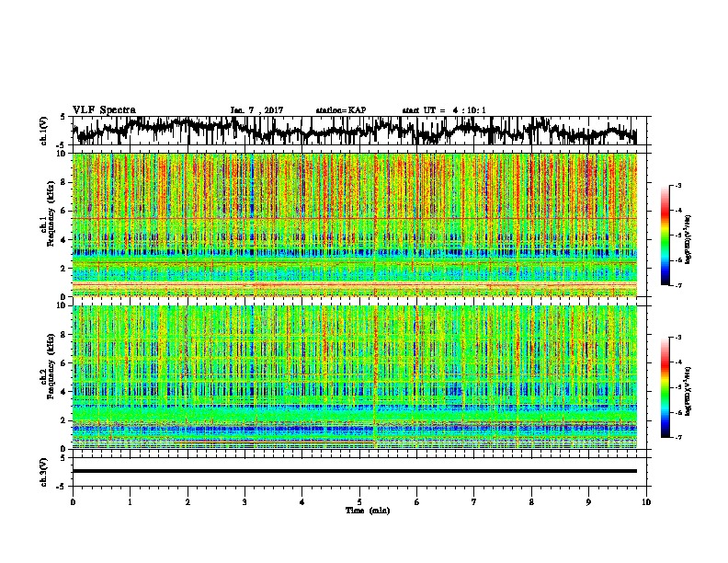Click the ch.1 Frequency (kHz) axis label

coord(50,213)
